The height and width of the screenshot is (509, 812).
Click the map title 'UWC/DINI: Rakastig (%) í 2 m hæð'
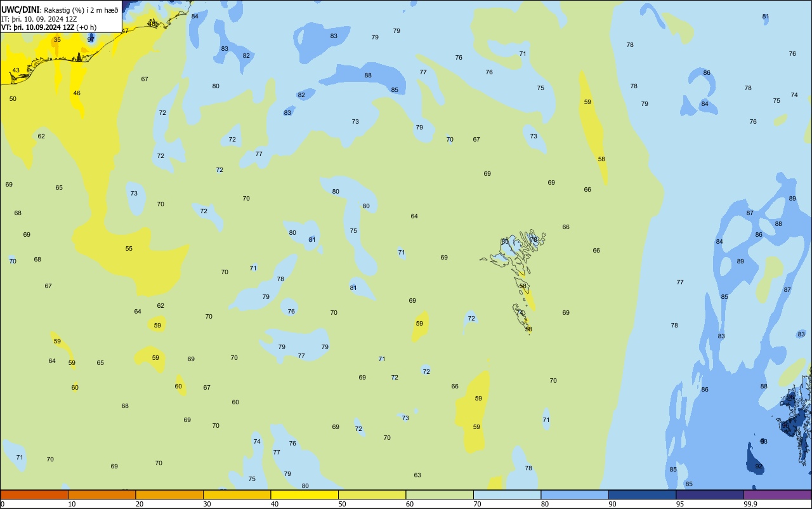click(x=60, y=10)
